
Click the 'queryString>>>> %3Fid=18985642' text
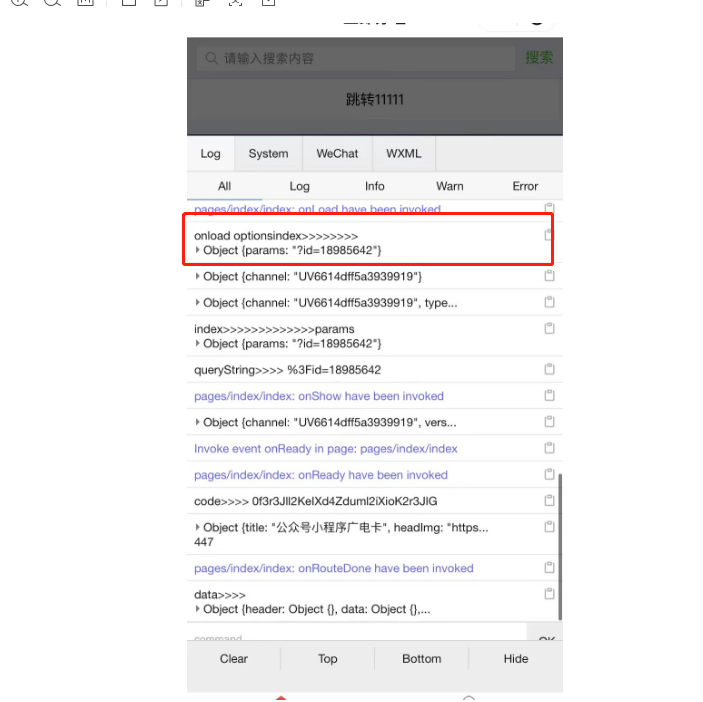pos(287,370)
